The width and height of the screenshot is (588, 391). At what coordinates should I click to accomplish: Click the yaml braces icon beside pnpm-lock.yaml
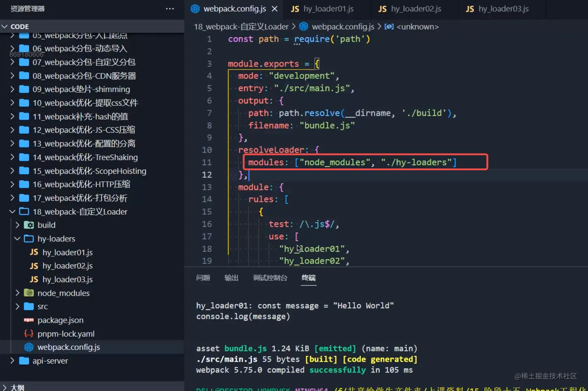pos(29,334)
